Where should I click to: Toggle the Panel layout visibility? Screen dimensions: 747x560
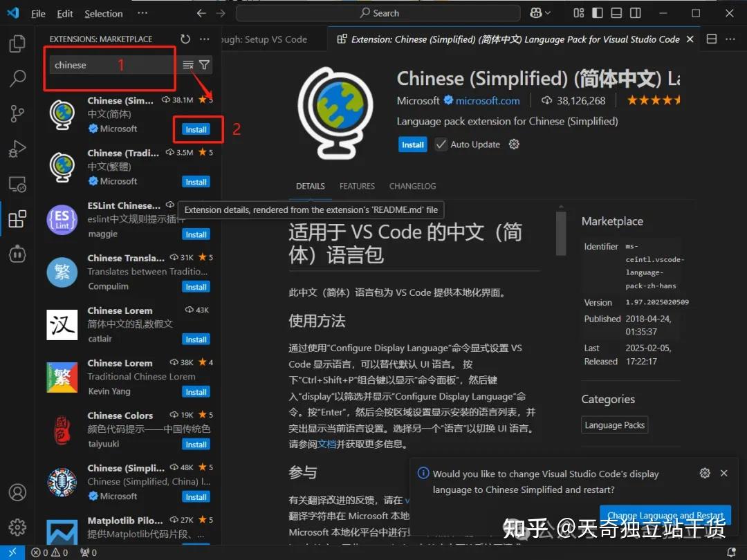click(616, 13)
